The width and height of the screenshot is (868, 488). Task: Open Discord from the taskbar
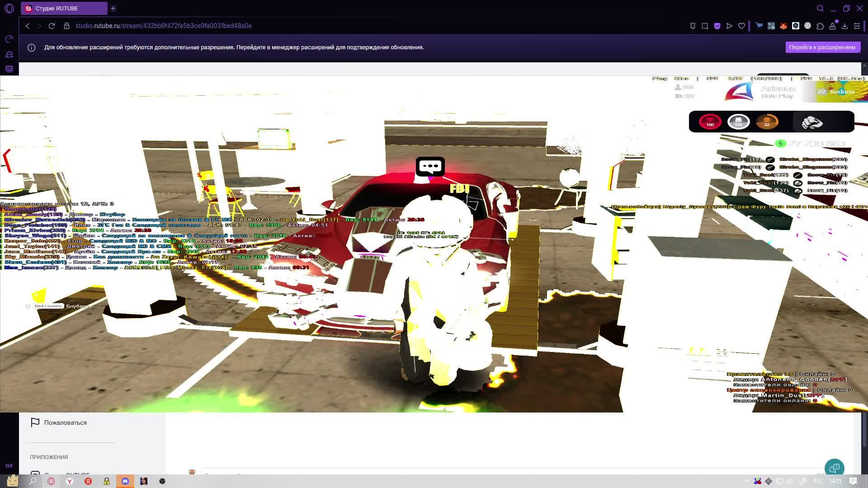tap(125, 481)
